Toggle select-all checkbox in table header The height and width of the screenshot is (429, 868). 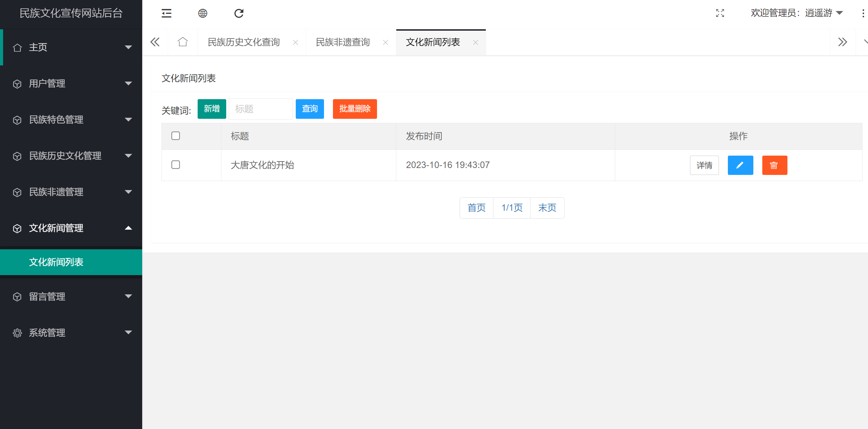click(x=176, y=136)
